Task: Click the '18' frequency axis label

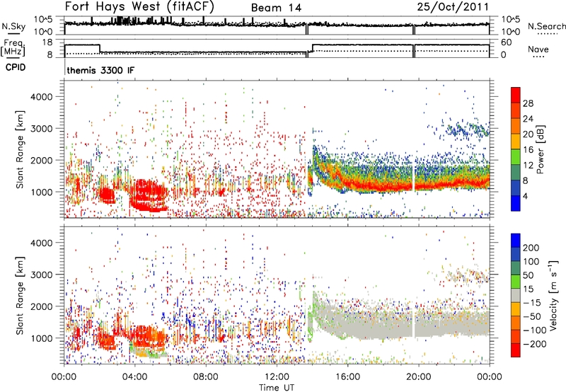Action: coord(47,42)
